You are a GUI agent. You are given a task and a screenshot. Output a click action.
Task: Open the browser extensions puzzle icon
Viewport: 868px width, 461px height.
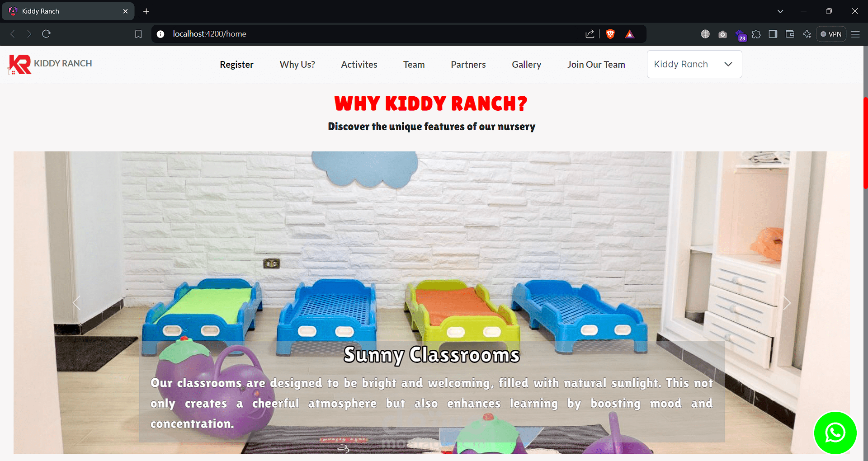(756, 34)
